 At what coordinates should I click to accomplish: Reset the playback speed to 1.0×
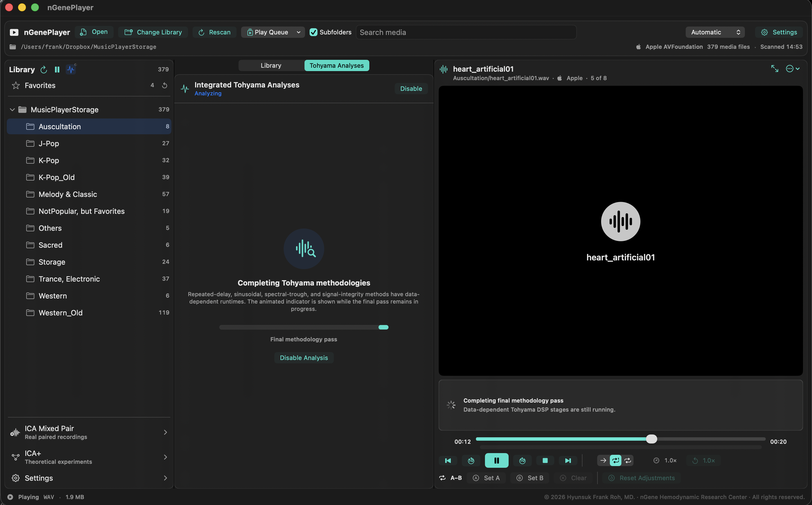click(703, 461)
